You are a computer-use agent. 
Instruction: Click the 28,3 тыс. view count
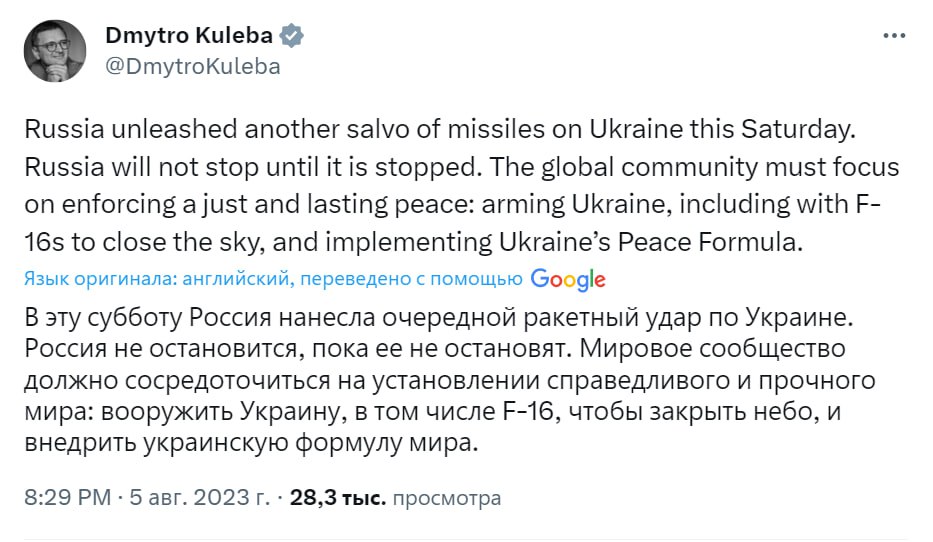336,497
